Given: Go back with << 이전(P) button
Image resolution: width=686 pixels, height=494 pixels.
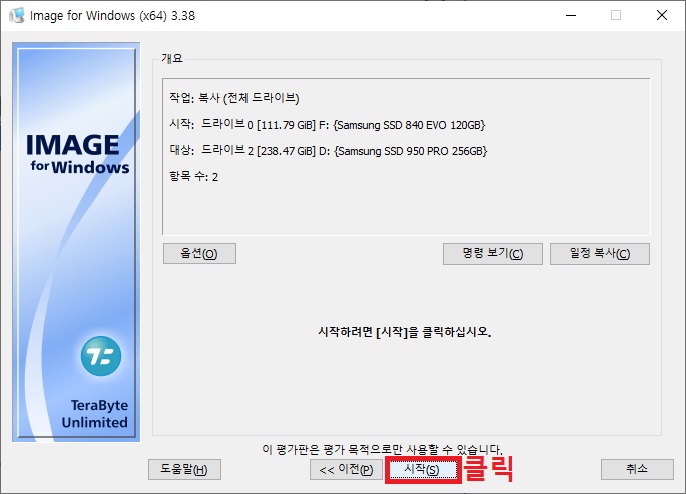Looking at the screenshot, I should coord(346,469).
